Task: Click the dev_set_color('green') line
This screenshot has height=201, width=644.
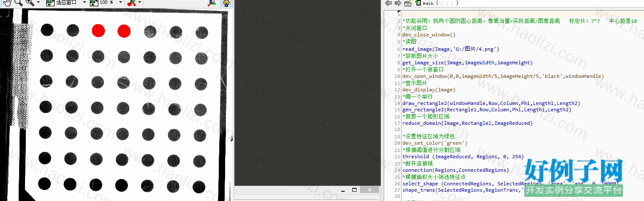Action: (435, 143)
